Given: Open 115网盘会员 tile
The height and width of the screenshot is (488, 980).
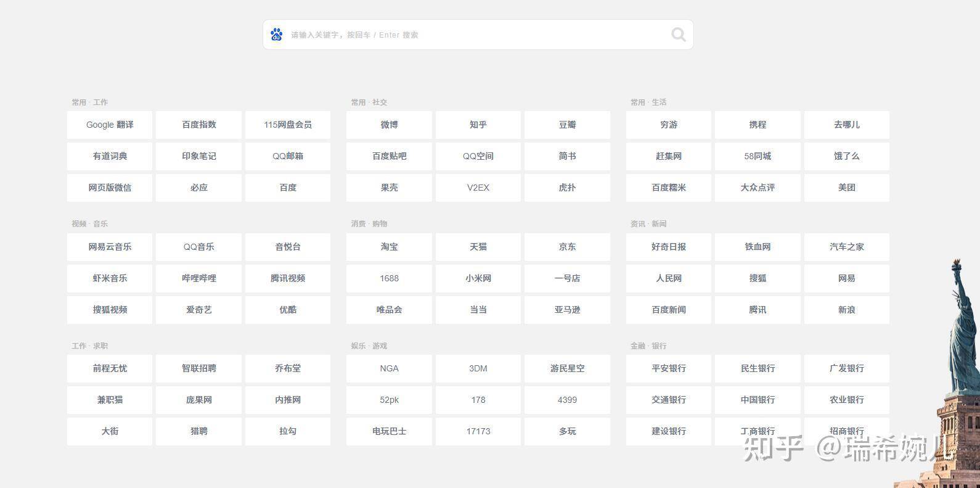Looking at the screenshot, I should click(288, 125).
